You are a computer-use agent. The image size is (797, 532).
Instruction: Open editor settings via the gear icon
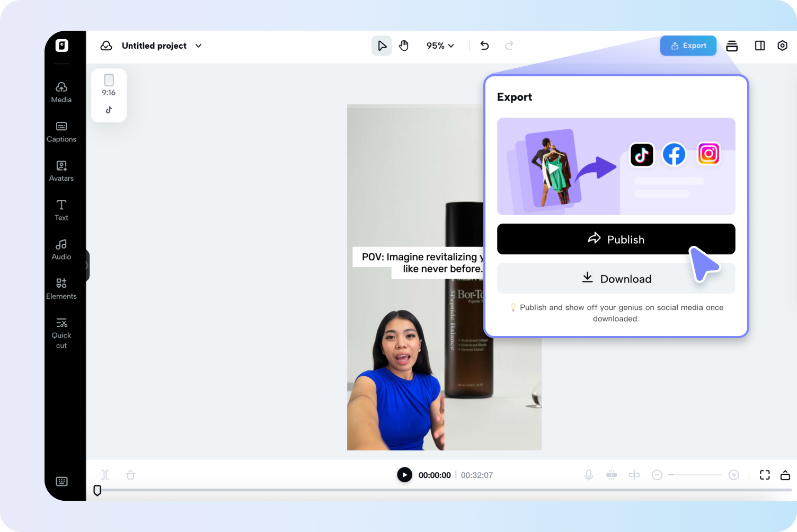pos(782,46)
